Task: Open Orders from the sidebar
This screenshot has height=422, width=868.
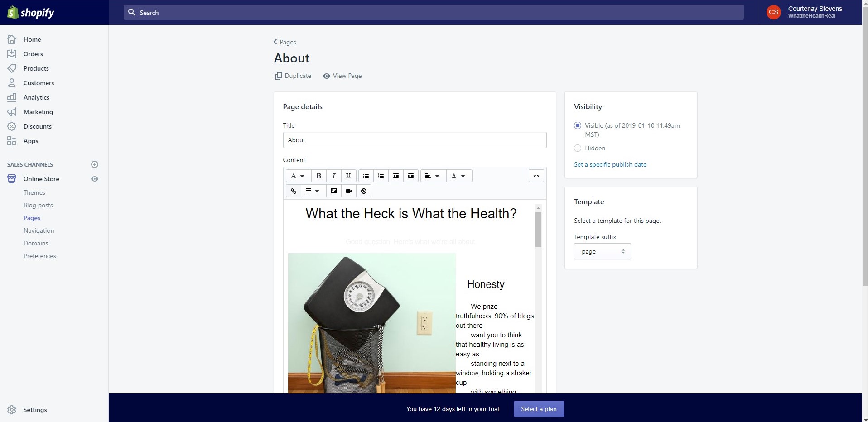Action: tap(33, 54)
